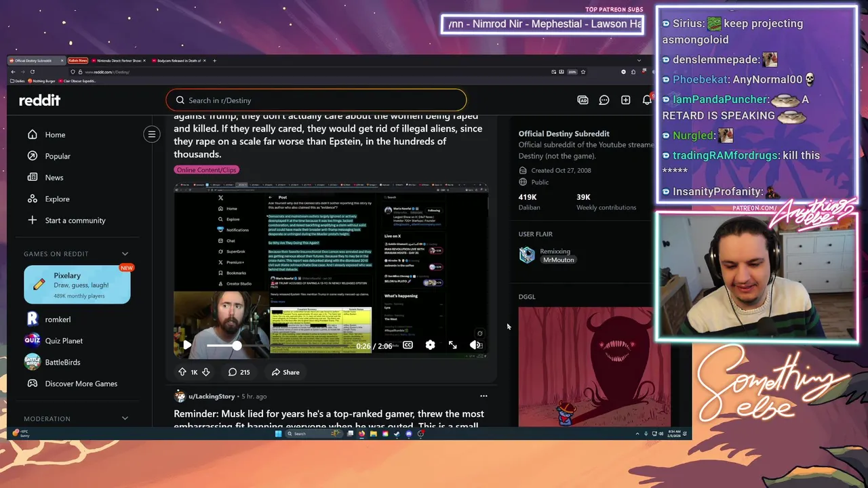Open a new browser tab

pos(214,60)
